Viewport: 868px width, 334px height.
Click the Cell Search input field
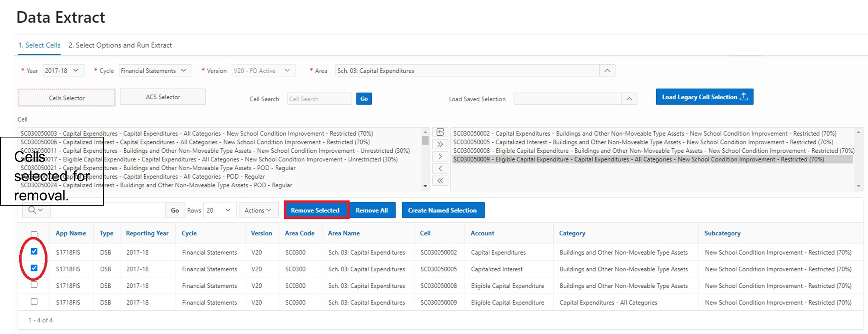point(319,99)
